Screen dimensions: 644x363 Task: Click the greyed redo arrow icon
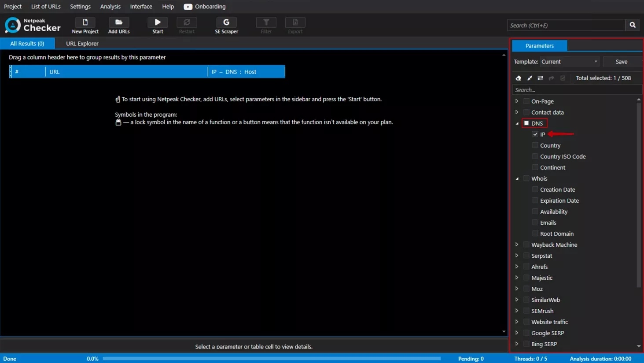pyautogui.click(x=552, y=78)
